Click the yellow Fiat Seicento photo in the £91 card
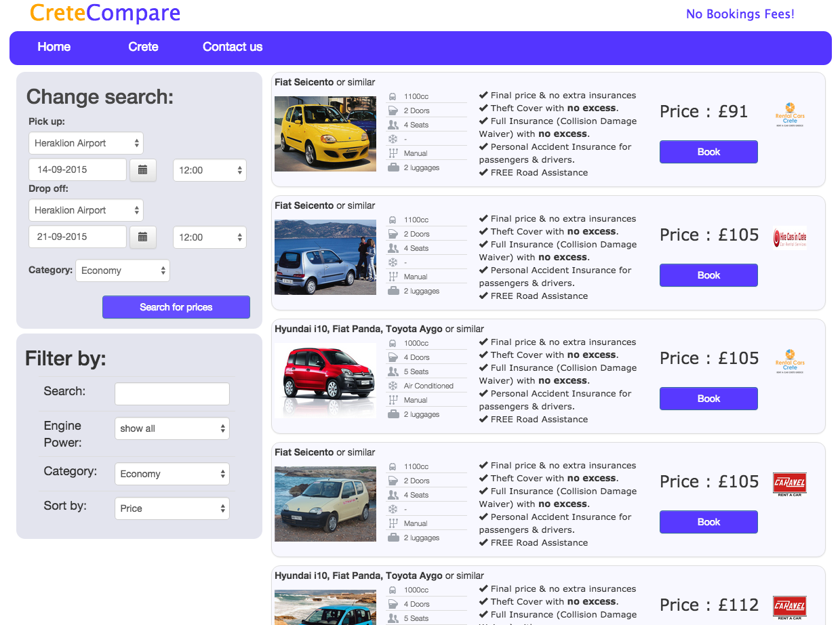The image size is (840, 625). tap(325, 134)
